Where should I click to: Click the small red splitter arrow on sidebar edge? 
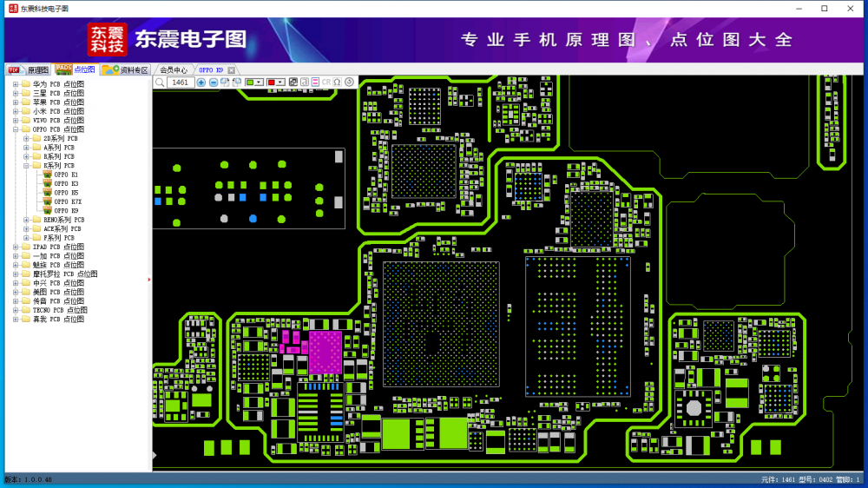point(149,280)
